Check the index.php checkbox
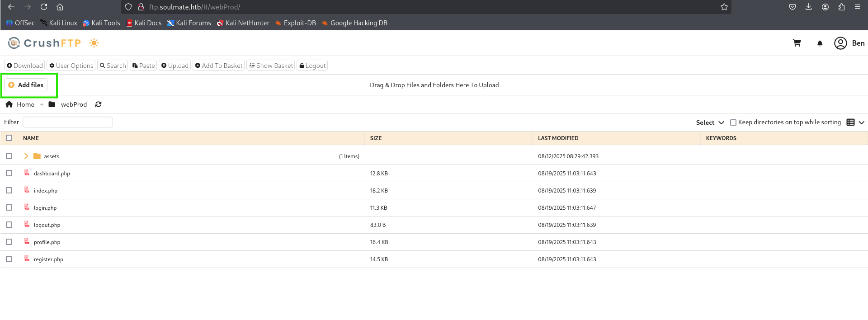 9,190
